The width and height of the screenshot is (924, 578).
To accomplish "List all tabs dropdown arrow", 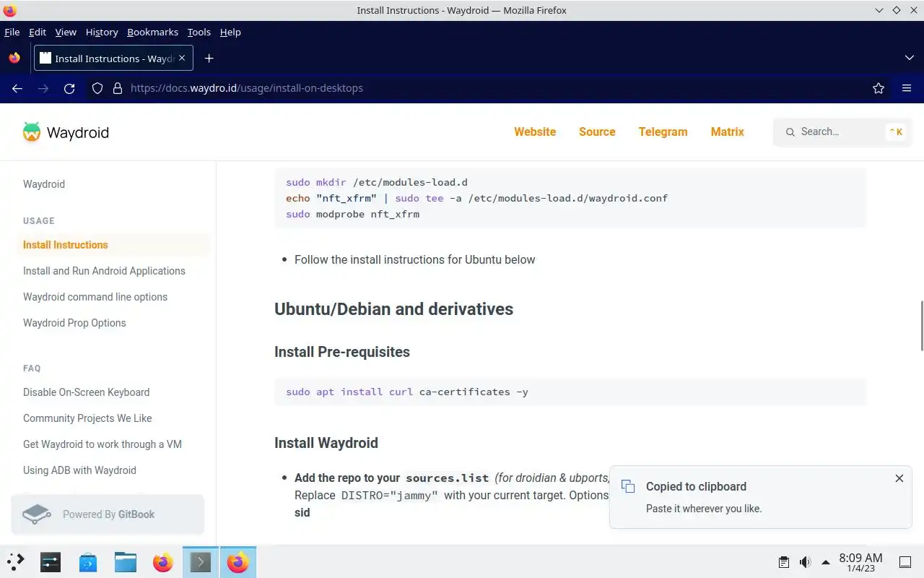I will coord(909,58).
